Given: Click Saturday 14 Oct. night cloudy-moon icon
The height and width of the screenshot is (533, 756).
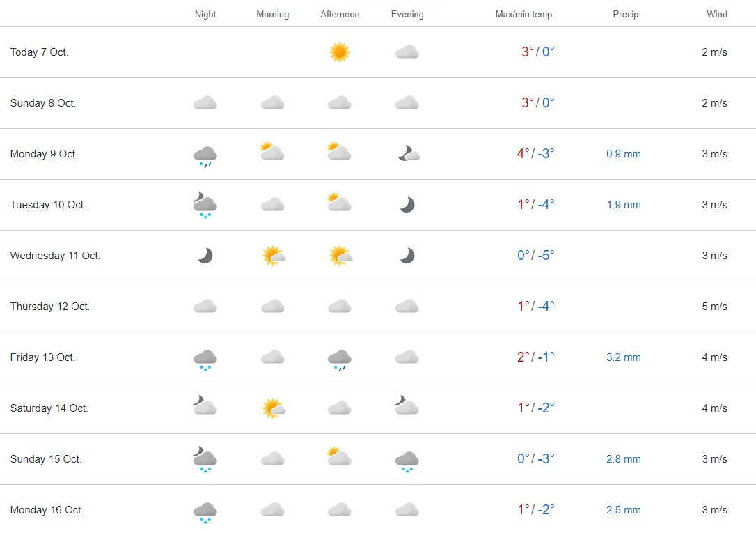Looking at the screenshot, I should coord(205,405).
